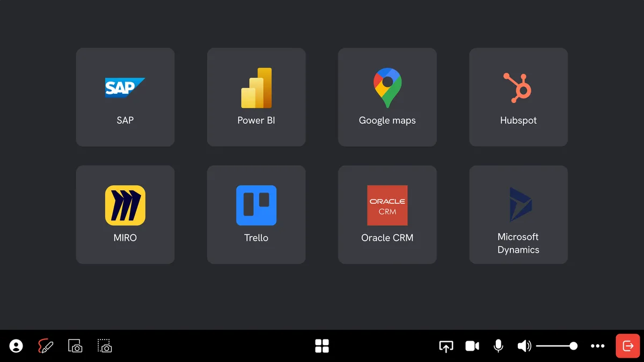Open the Trello board

click(256, 215)
